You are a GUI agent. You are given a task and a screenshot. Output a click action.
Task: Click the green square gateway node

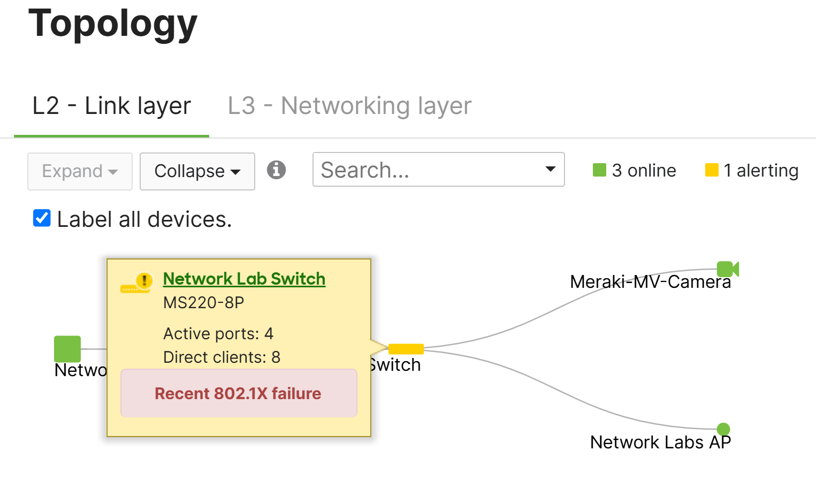(x=67, y=349)
